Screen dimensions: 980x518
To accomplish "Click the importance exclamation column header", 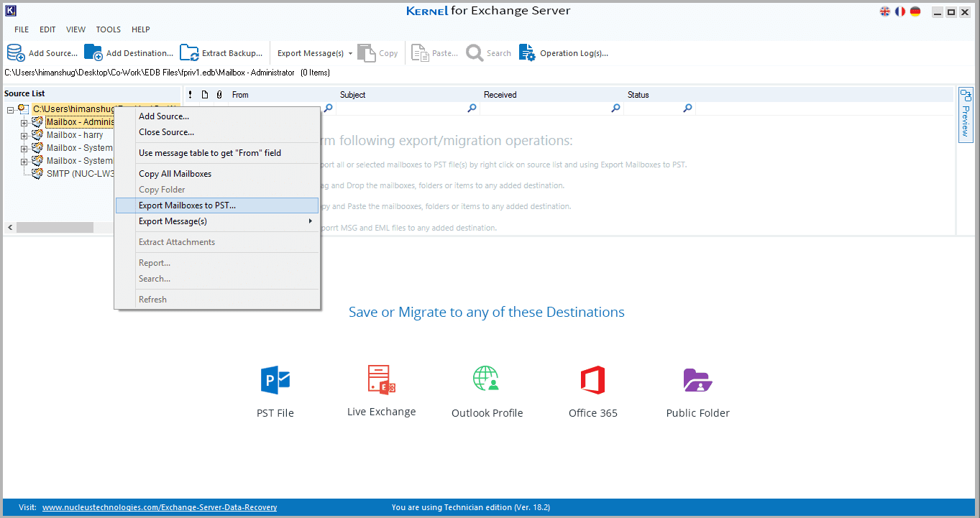I will point(191,95).
